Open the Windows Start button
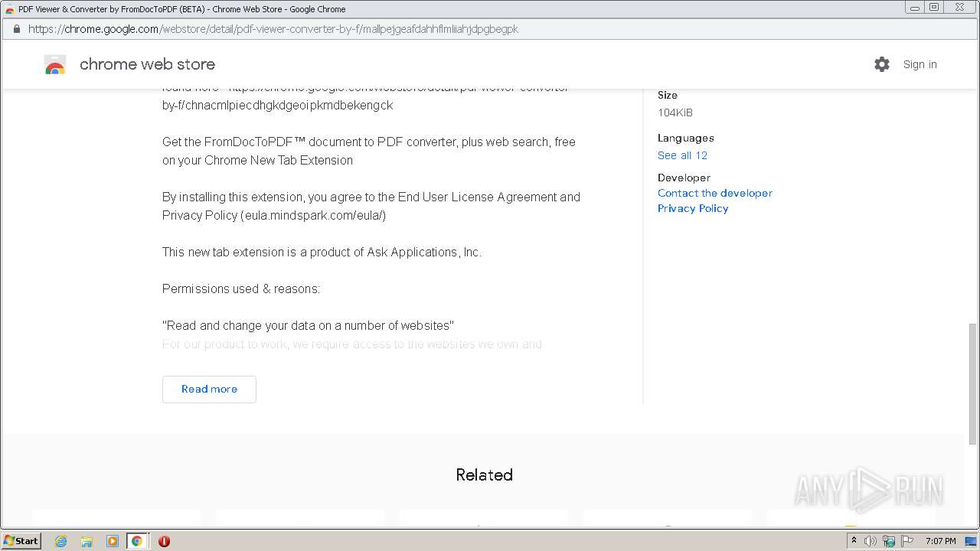Image resolution: width=980 pixels, height=551 pixels. click(21, 540)
